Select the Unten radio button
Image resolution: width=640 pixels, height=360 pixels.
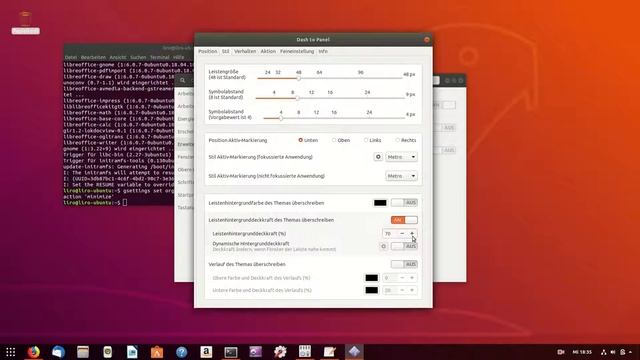click(300, 140)
